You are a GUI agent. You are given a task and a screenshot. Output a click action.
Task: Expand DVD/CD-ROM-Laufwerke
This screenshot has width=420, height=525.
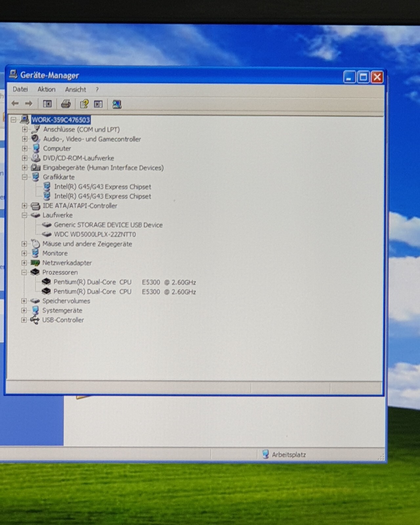click(25, 158)
